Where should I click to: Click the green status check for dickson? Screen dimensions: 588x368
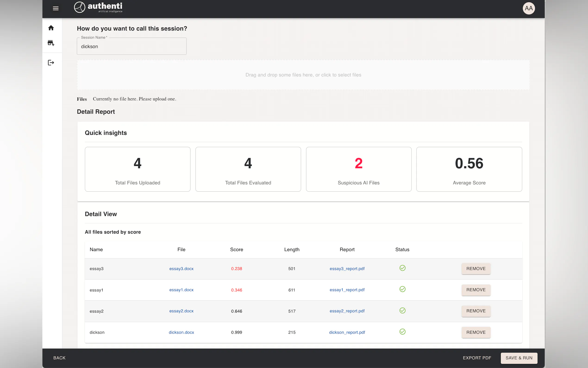click(402, 332)
